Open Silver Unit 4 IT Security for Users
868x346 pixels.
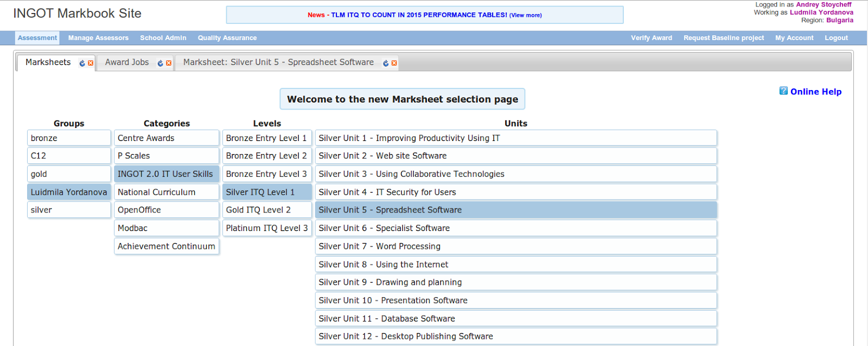pos(516,192)
